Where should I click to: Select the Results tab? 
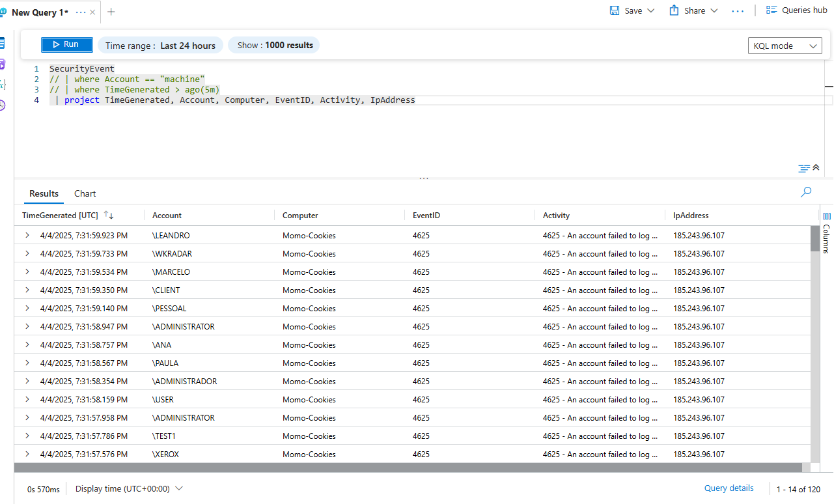click(43, 193)
